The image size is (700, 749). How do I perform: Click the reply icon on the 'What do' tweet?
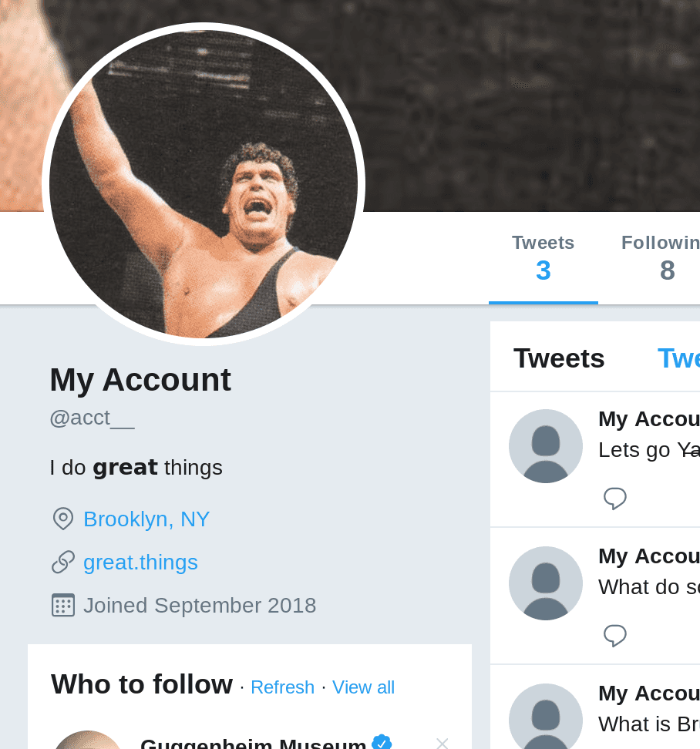[x=614, y=636]
